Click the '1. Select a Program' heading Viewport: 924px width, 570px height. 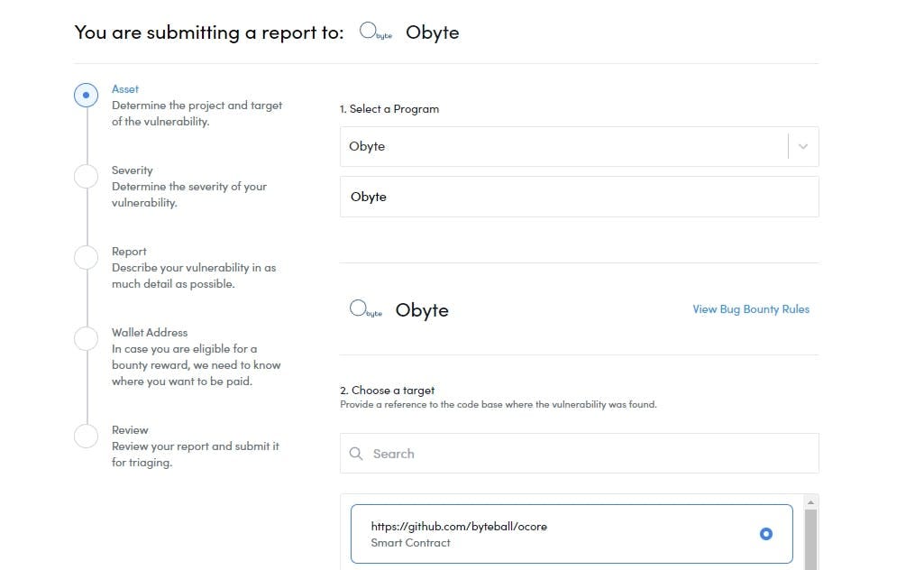(389, 109)
